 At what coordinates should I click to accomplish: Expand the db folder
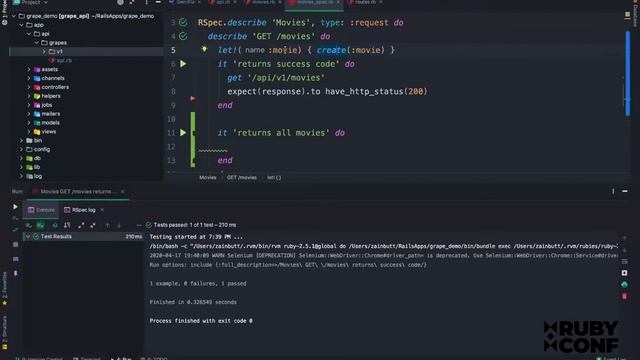tap(22, 158)
